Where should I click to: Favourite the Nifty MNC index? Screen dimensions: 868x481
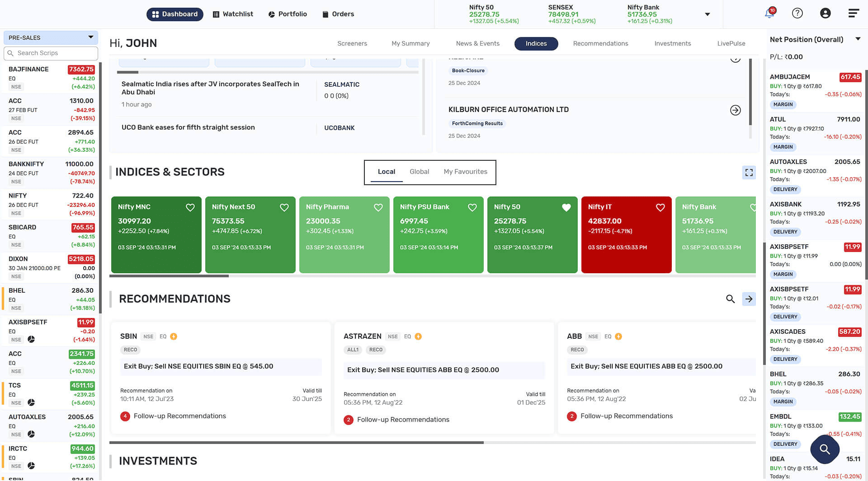click(x=190, y=207)
